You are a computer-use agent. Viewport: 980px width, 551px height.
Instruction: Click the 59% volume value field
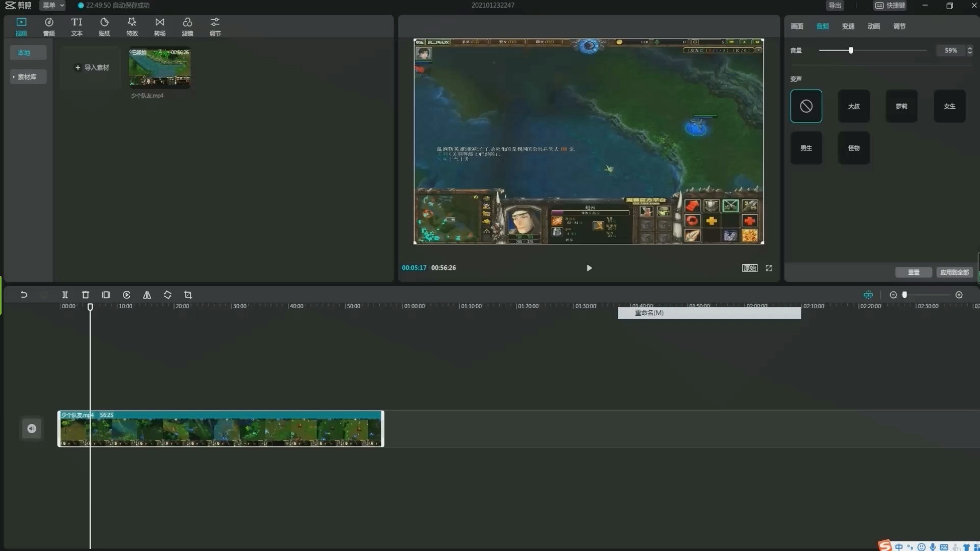[950, 51]
